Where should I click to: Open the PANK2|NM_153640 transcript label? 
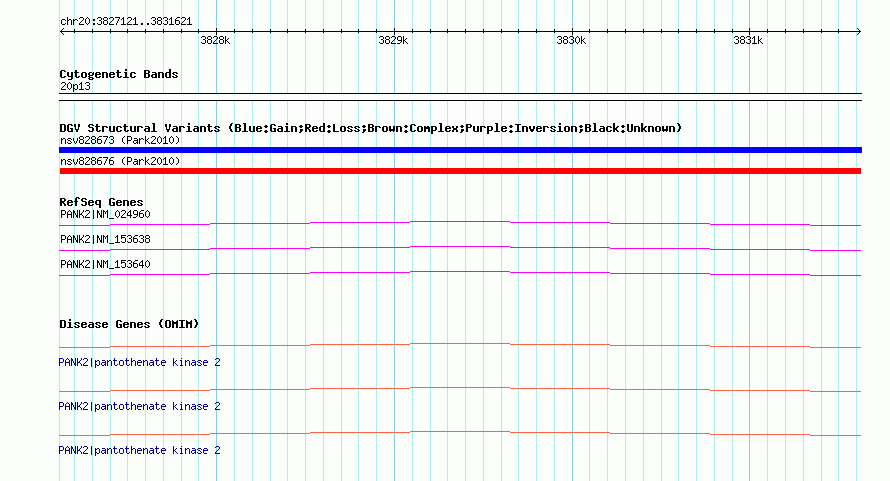point(105,264)
